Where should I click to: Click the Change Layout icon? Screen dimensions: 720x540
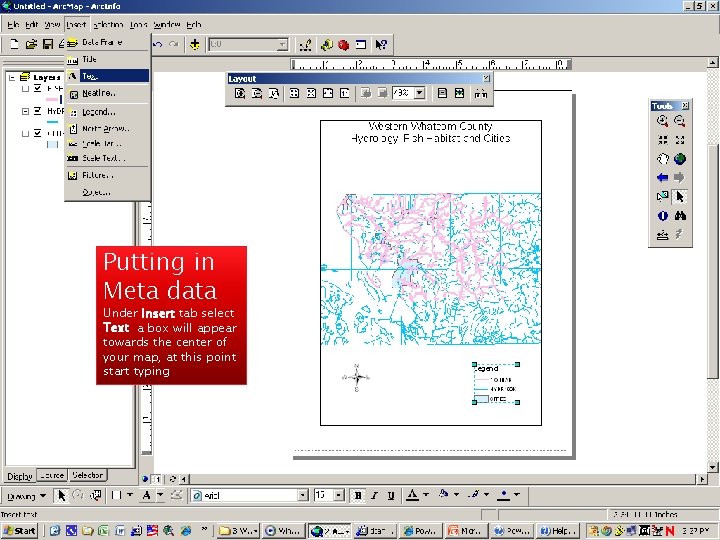pos(481,94)
